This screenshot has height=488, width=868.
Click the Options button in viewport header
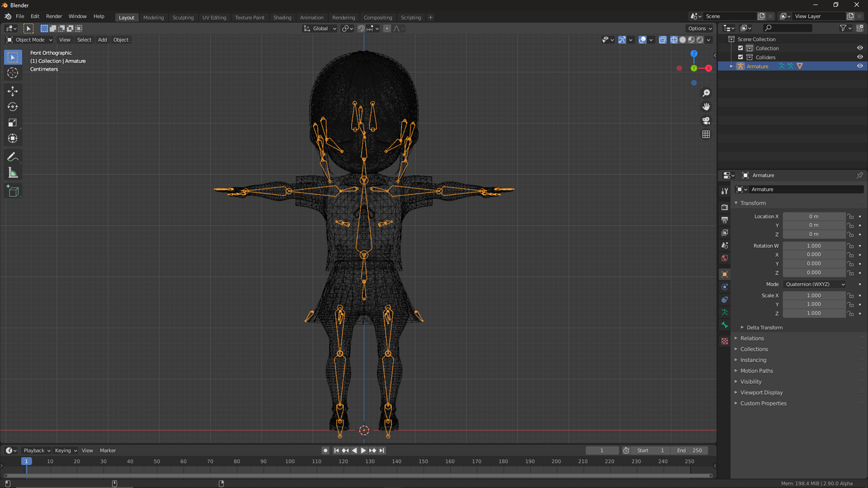click(x=699, y=28)
